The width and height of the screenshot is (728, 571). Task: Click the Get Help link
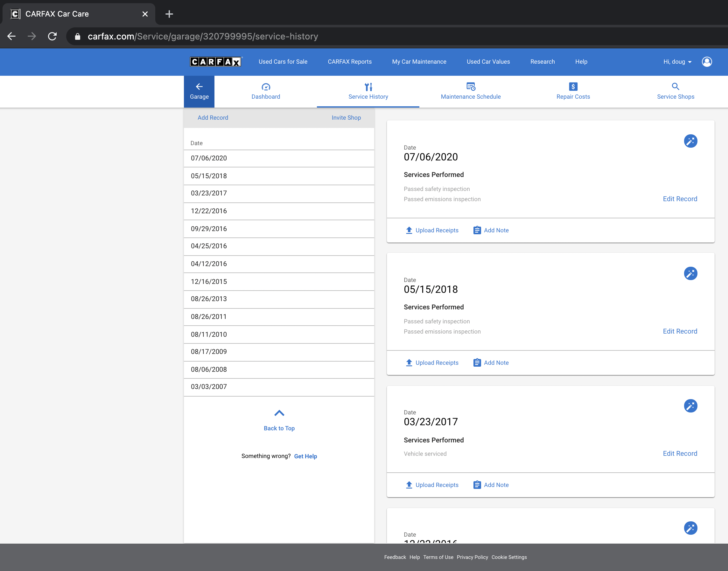click(x=305, y=456)
